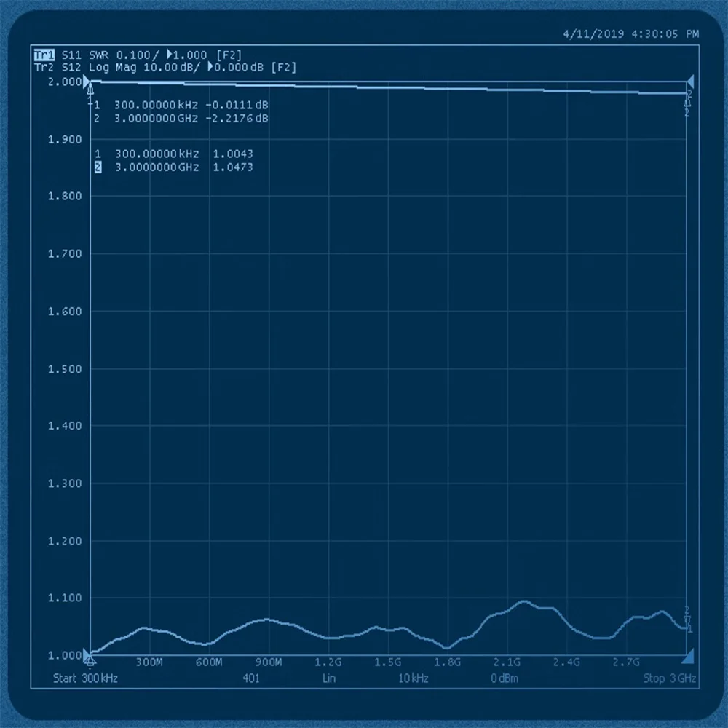
Task: Toggle the highlighted marker 2 in the SWR readout
Action: pos(99,167)
